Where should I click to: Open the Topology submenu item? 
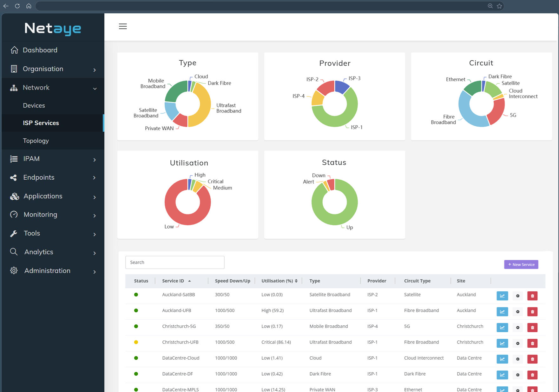click(x=36, y=141)
